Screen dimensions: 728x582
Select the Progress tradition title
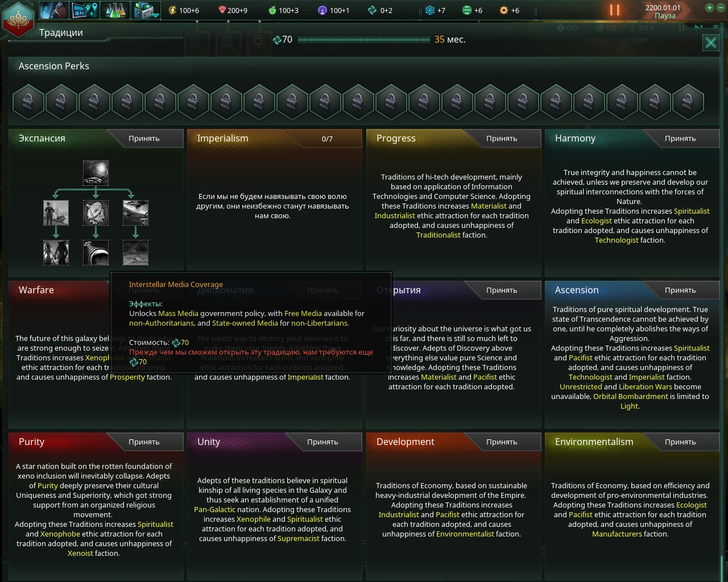pos(396,138)
